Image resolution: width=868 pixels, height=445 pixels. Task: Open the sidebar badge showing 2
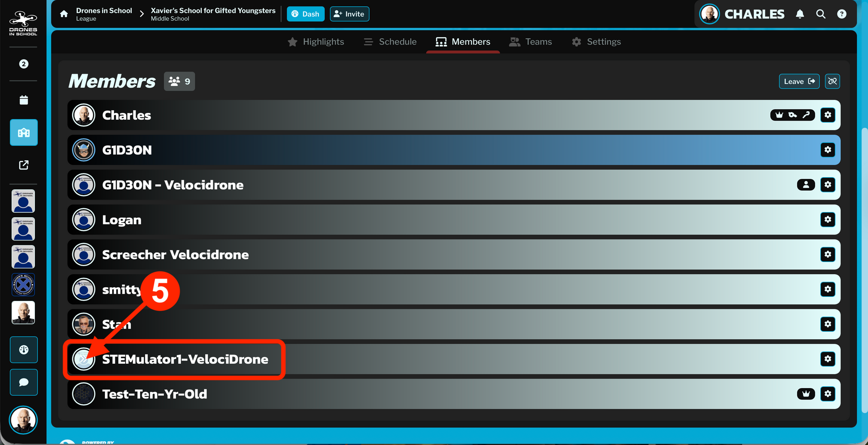(x=24, y=64)
